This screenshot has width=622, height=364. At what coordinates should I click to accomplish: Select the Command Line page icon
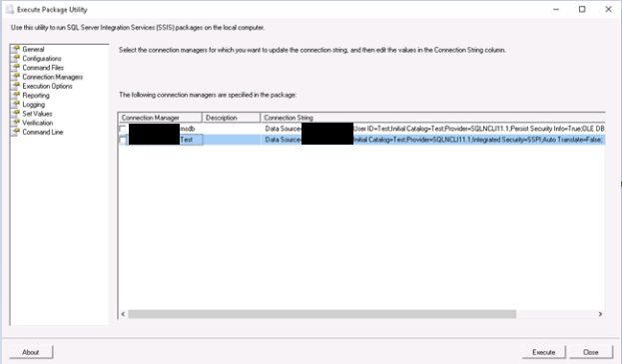click(15, 132)
